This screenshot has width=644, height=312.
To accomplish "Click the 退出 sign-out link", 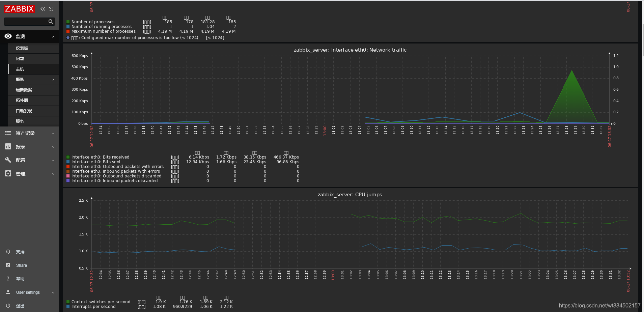I will (x=20, y=306).
